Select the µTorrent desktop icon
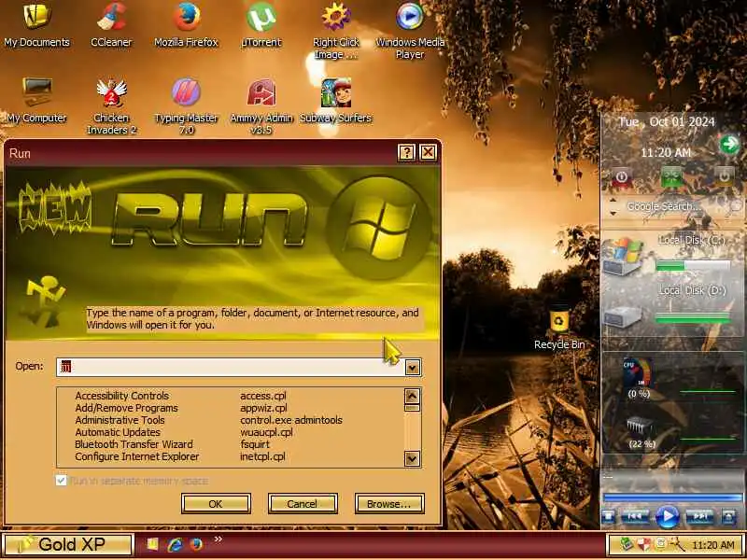Image resolution: width=747 pixels, height=560 pixels. [261, 26]
